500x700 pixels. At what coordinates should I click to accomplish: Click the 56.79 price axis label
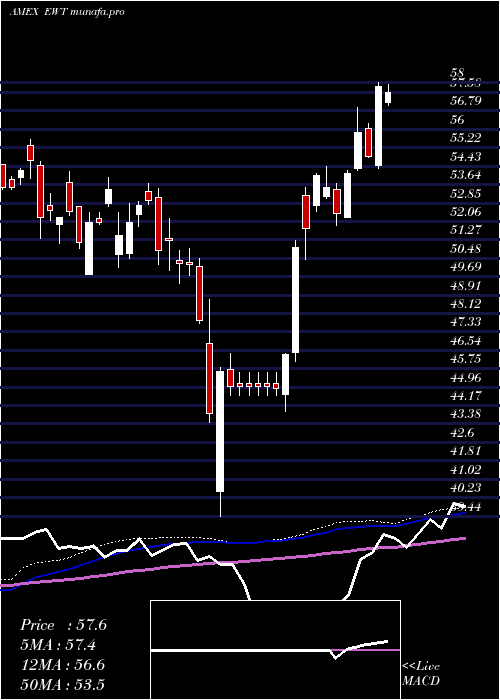pyautogui.click(x=466, y=101)
